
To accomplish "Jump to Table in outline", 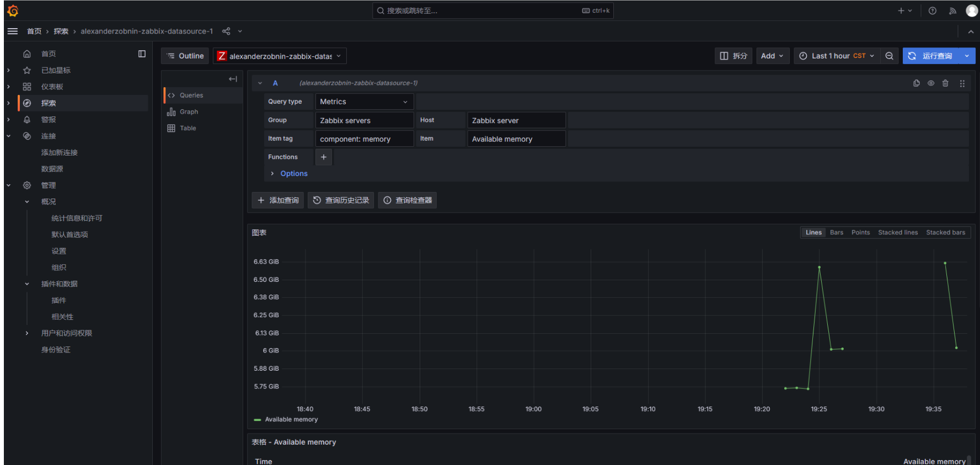I will (188, 128).
